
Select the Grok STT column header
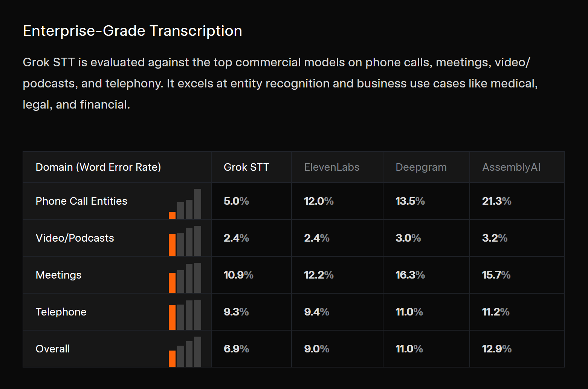246,167
